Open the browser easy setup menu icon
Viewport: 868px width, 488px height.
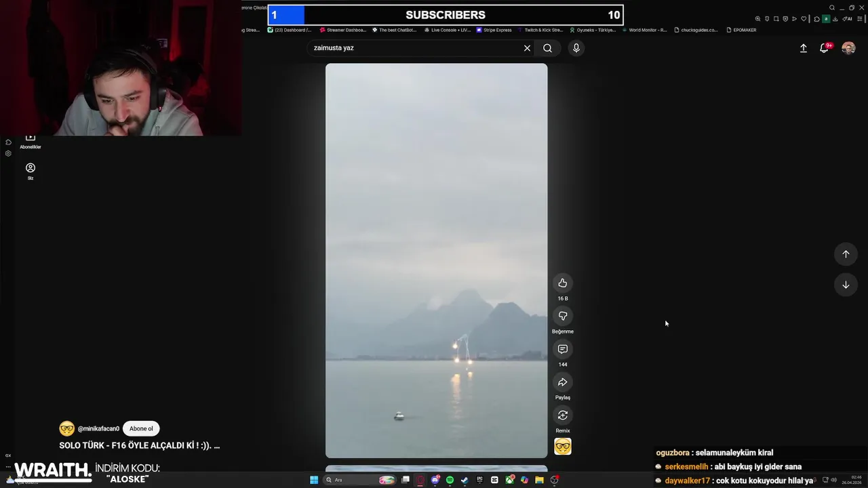pyautogui.click(x=860, y=19)
